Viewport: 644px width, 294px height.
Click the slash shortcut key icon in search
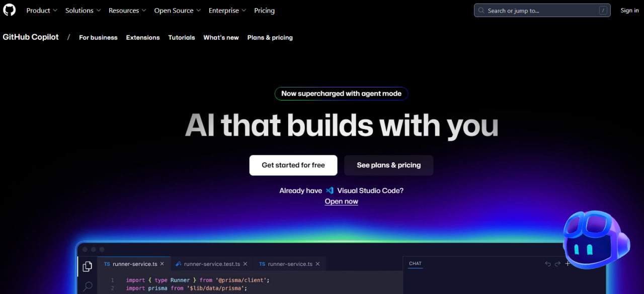(x=603, y=11)
